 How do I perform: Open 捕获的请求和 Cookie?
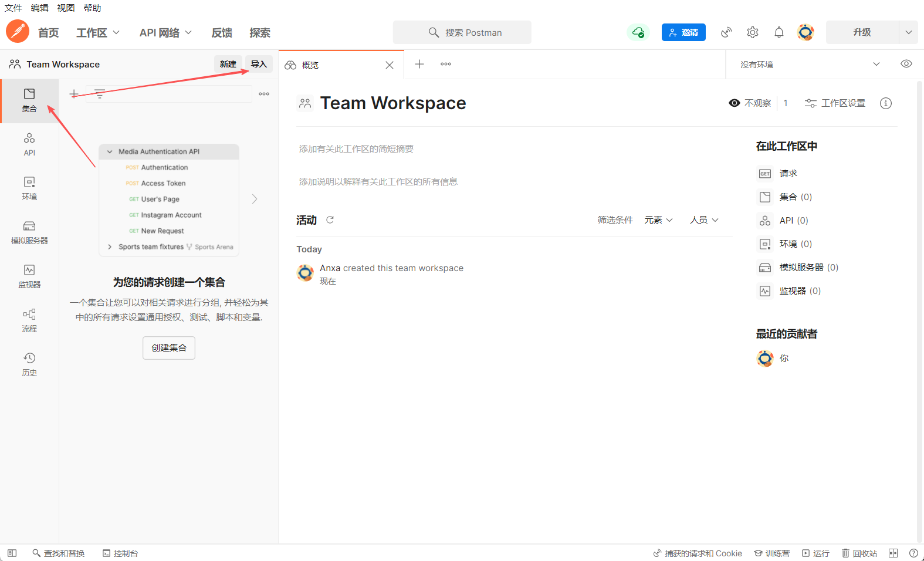coord(698,553)
